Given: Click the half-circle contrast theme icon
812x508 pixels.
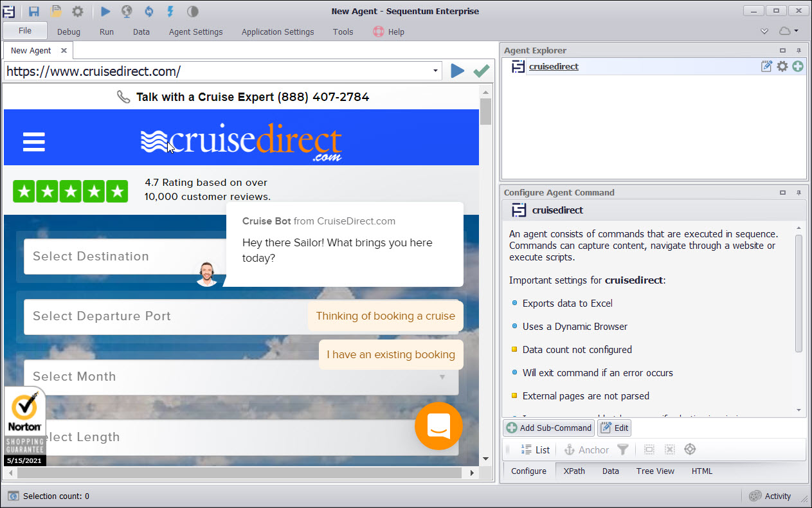Looking at the screenshot, I should click(x=192, y=11).
